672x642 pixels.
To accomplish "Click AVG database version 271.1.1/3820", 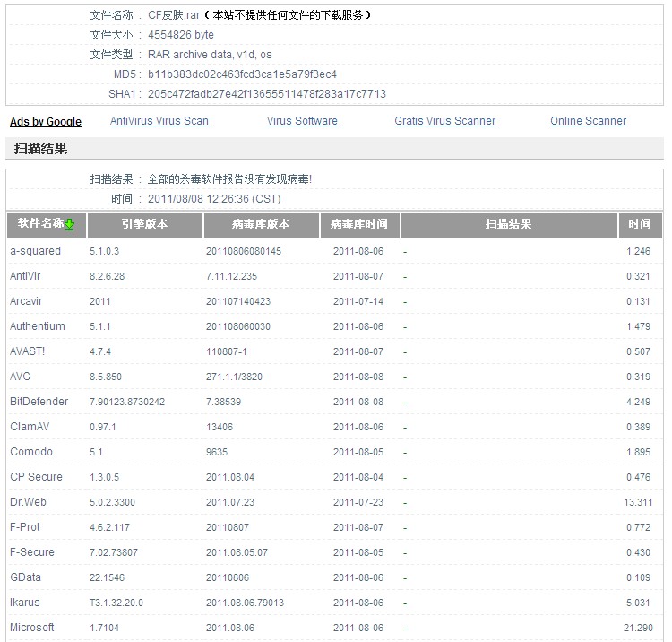I will pos(234,377).
